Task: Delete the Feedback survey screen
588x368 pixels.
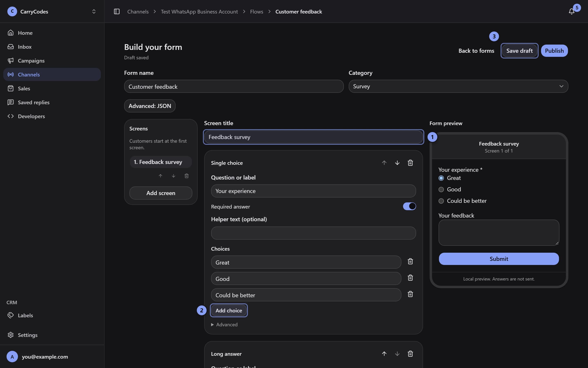Action: pos(186,176)
